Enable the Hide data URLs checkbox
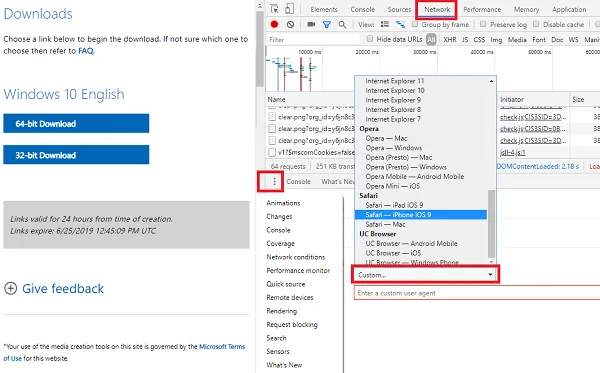 (x=370, y=39)
